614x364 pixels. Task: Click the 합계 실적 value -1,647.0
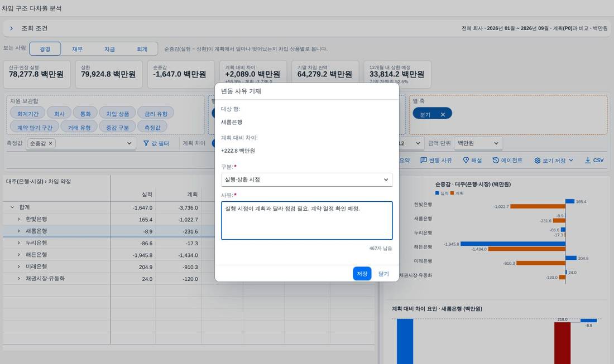142,207
